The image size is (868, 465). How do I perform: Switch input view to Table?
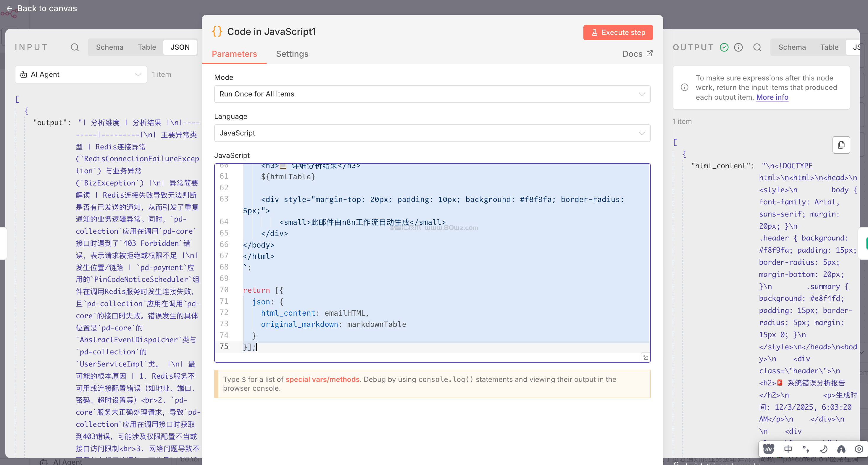point(146,47)
